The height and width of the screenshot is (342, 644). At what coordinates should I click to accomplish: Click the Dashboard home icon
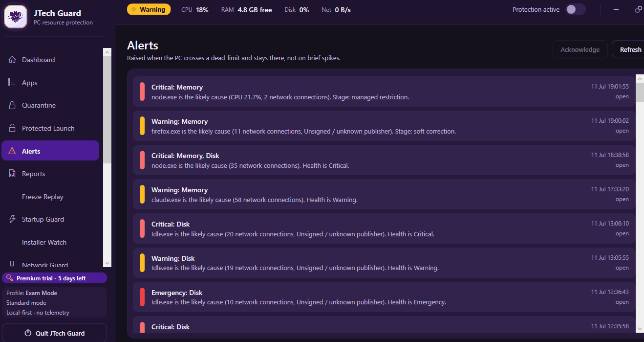pos(12,60)
